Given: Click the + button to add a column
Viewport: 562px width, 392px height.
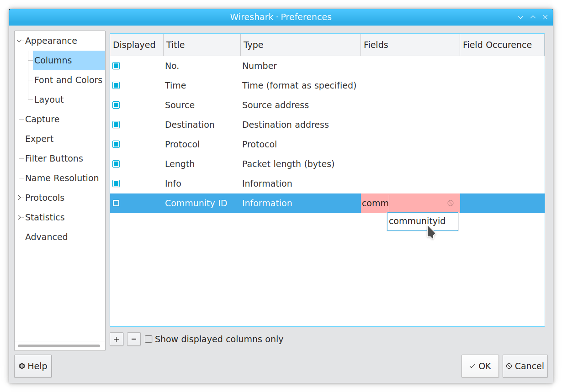Looking at the screenshot, I should (x=117, y=339).
